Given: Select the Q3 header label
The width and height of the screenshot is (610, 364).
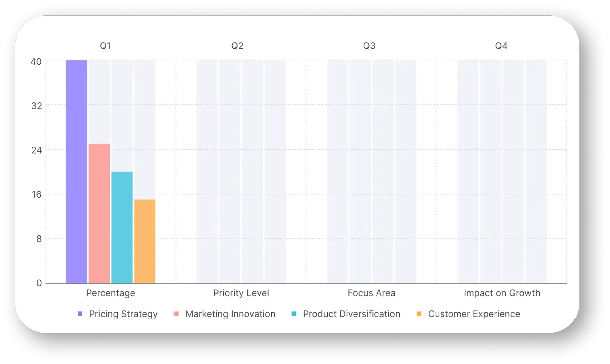Looking at the screenshot, I should tap(369, 46).
